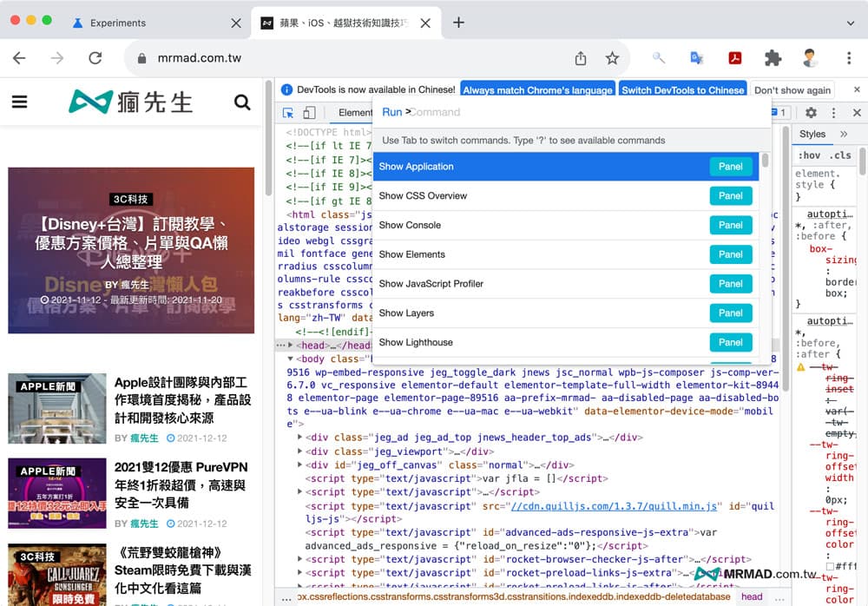Open the 2021雙12優惠 PureVPN article
Viewport: 868px width, 606px height.
[181, 484]
